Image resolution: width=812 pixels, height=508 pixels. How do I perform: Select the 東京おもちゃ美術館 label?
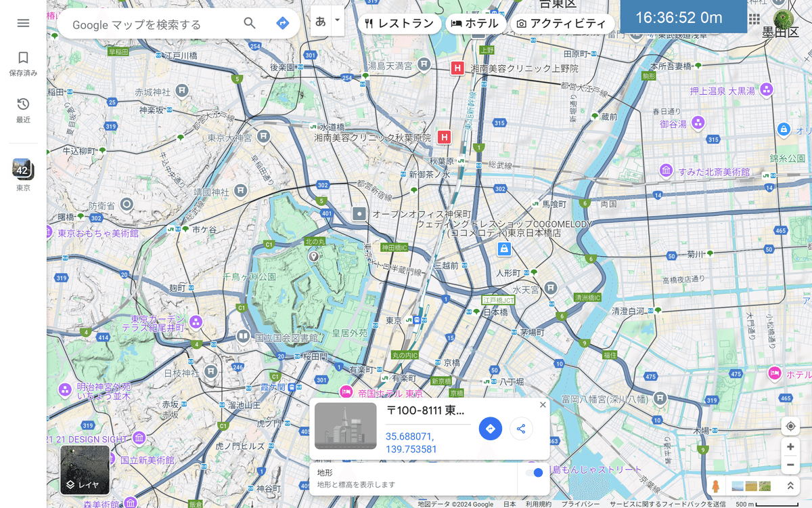coord(98,233)
